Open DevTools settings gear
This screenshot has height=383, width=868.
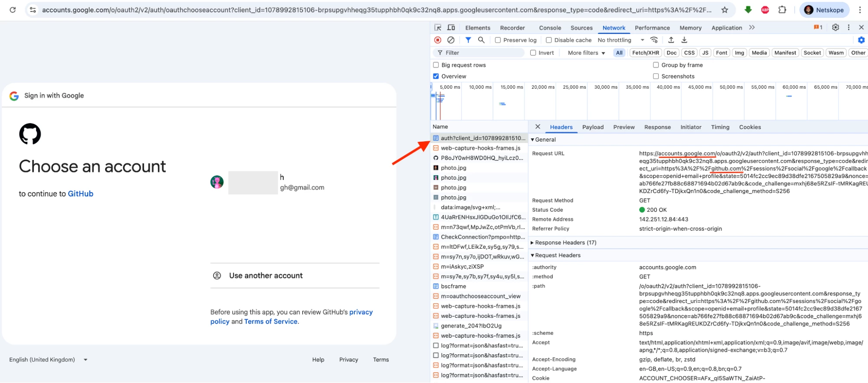pos(835,27)
